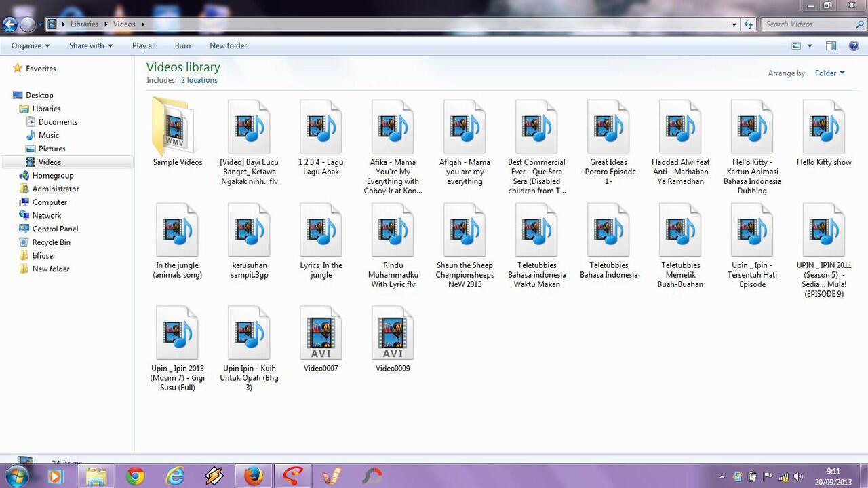This screenshot has width=868, height=488.
Task: Select Computer in the navigation pane
Action: (x=50, y=202)
